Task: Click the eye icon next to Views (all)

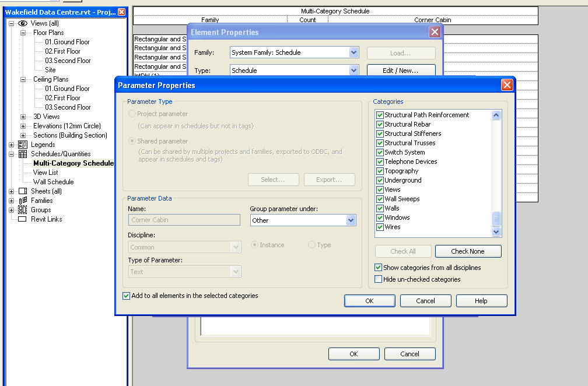Action: [x=23, y=23]
